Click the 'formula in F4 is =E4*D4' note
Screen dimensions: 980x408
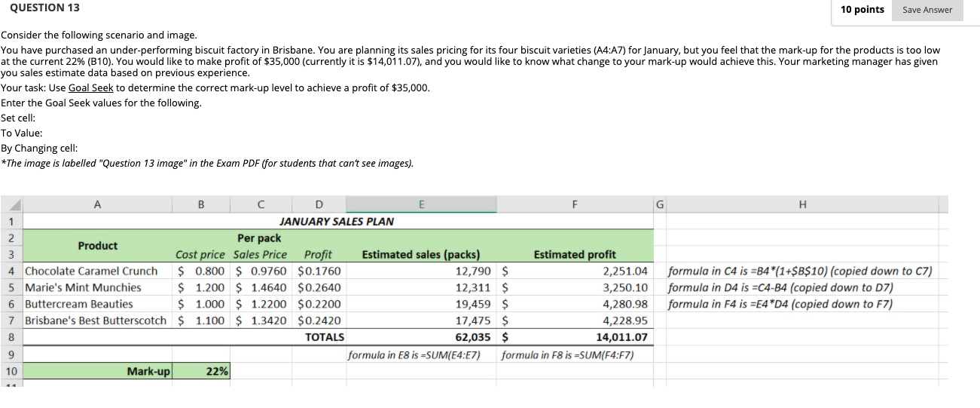[x=780, y=305]
